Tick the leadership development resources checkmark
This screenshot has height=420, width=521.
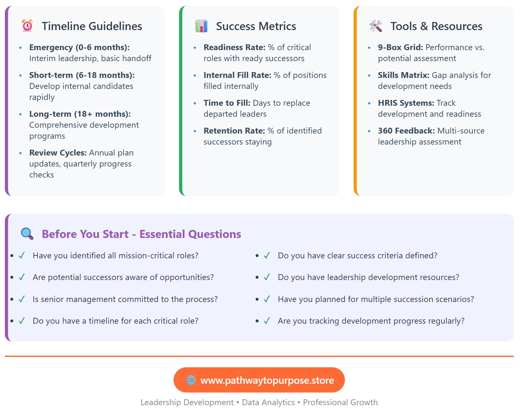point(267,277)
